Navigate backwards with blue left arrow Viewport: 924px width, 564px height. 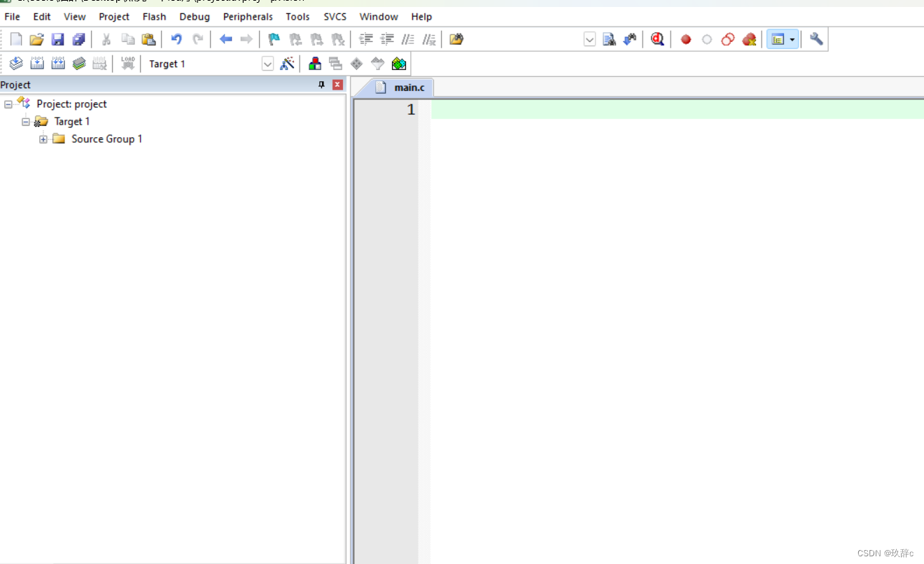pyautogui.click(x=225, y=39)
